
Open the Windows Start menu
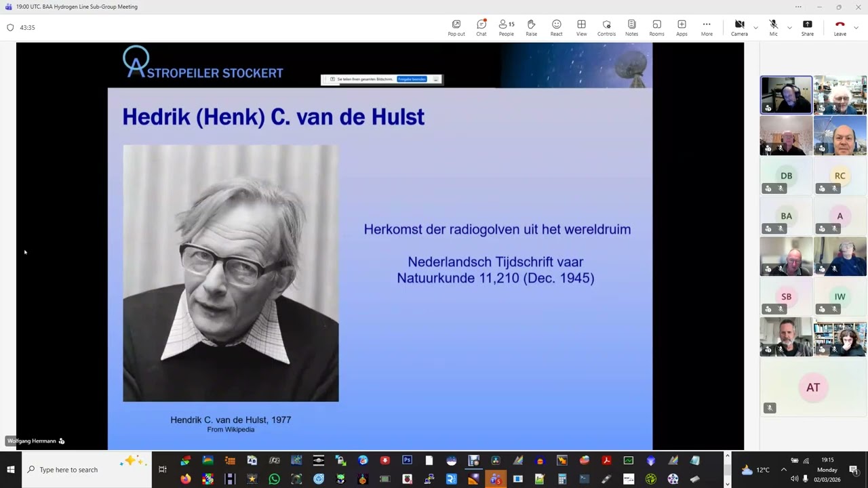point(11,470)
